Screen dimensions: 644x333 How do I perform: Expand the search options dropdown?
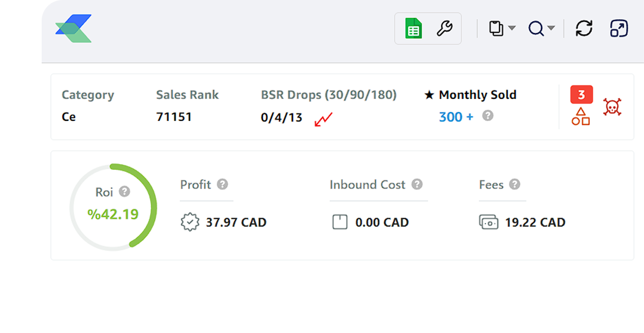point(551,28)
